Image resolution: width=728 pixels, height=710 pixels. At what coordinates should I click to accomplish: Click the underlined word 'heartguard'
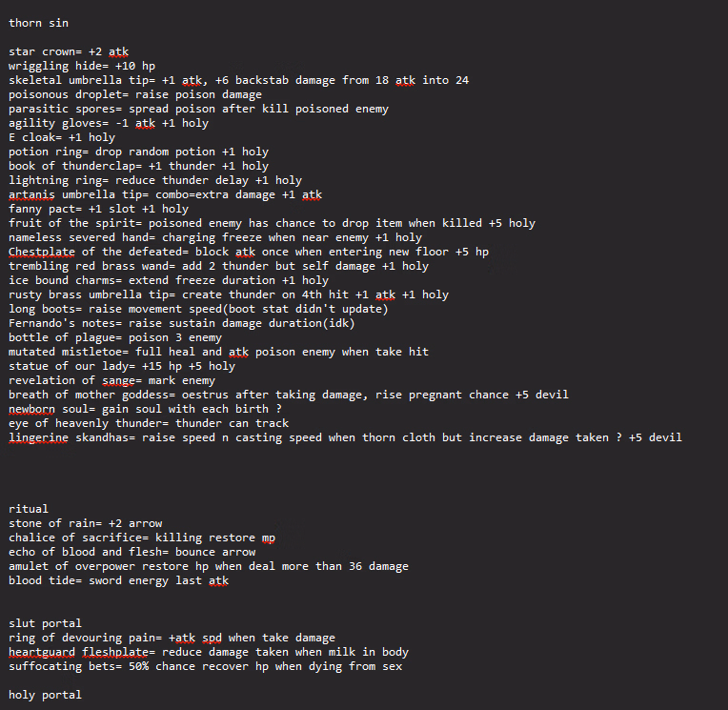[41, 652]
